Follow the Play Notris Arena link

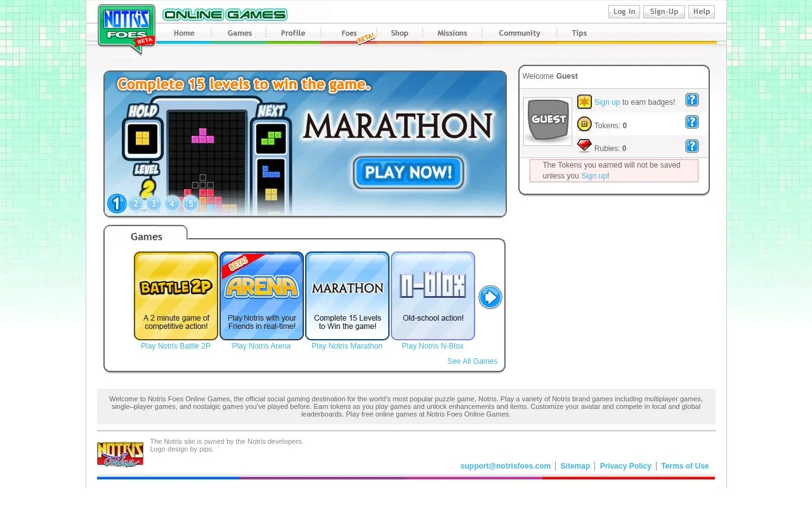tap(261, 346)
